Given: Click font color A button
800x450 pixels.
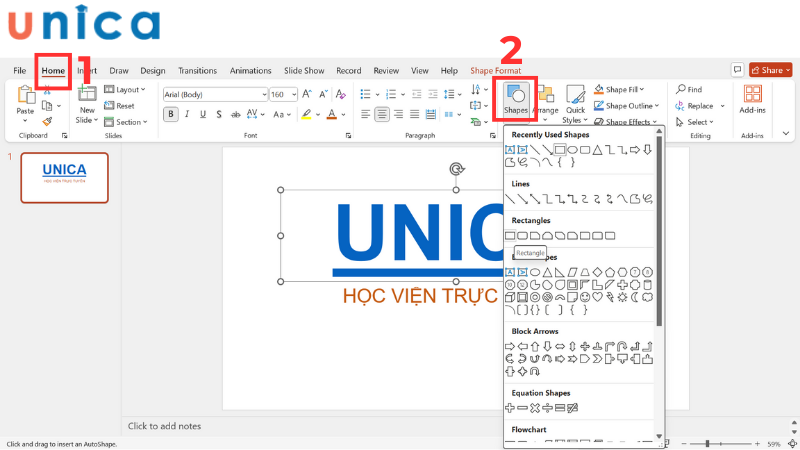Looking at the screenshot, I should 332,114.
